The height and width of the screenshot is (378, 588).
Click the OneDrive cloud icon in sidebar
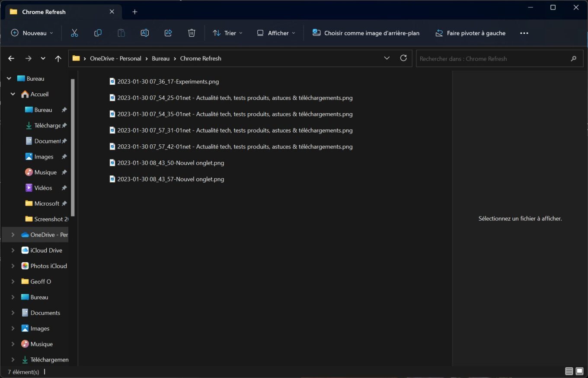(25, 235)
